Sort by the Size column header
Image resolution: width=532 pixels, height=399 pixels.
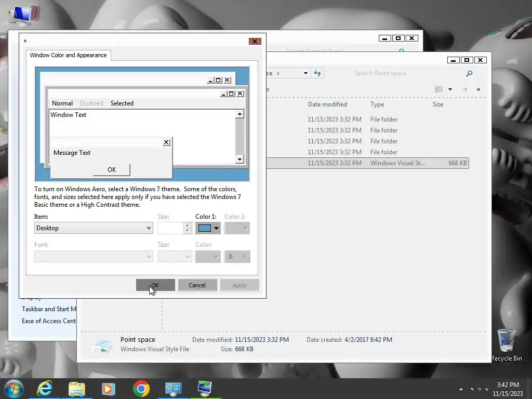(437, 104)
